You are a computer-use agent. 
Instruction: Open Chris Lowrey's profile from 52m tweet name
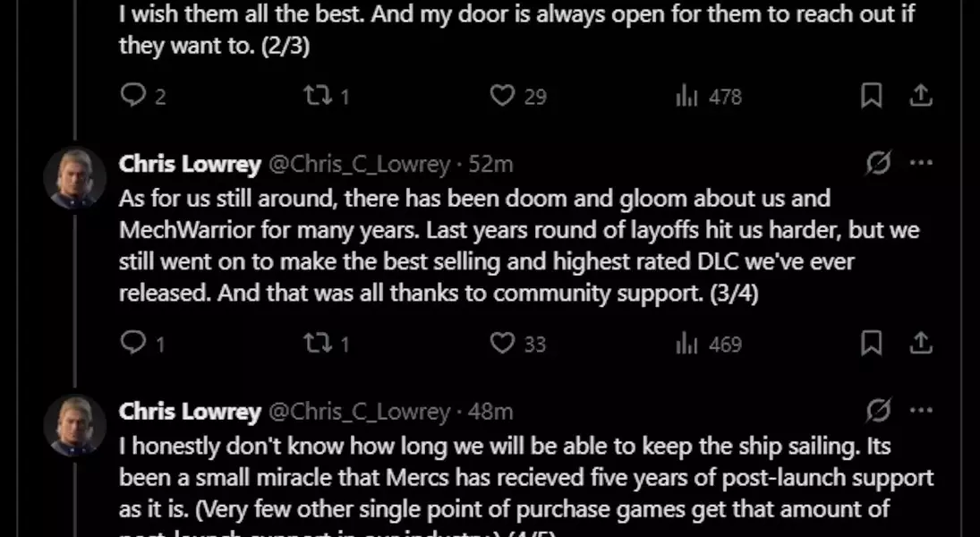pyautogui.click(x=190, y=164)
